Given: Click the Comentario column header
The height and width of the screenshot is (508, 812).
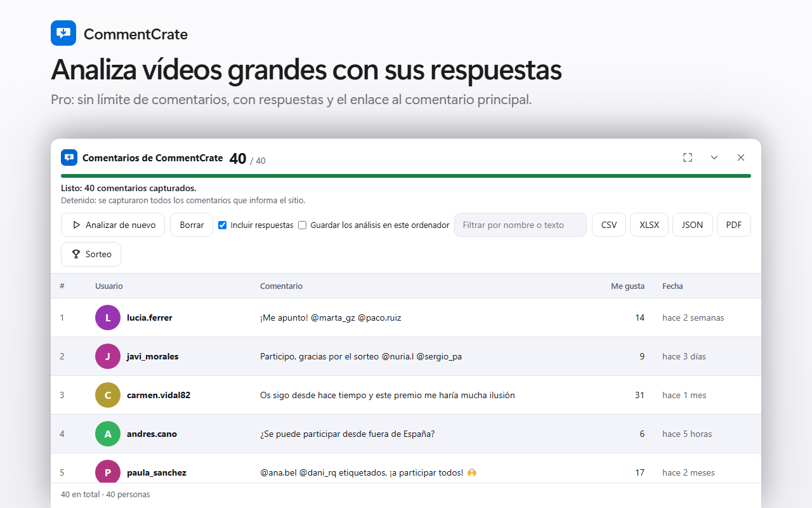Looking at the screenshot, I should pyautogui.click(x=281, y=286).
